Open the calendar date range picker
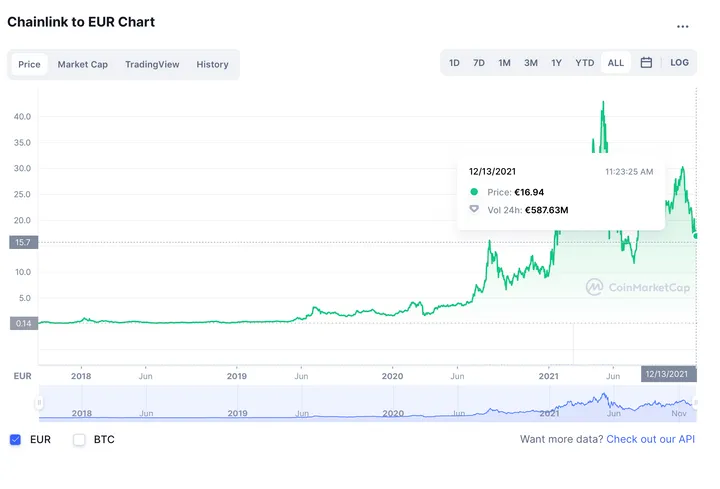The width and height of the screenshot is (720, 489). (646, 63)
